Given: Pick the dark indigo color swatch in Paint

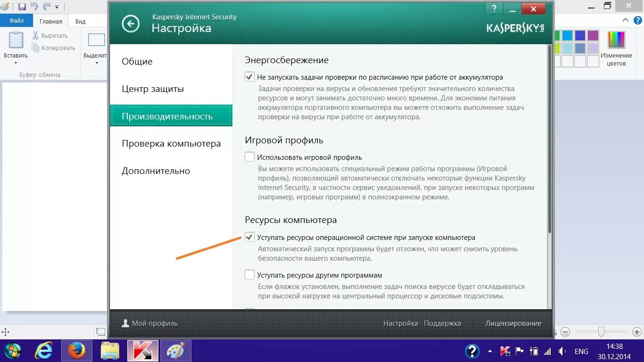Looking at the screenshot, I should 580,36.
